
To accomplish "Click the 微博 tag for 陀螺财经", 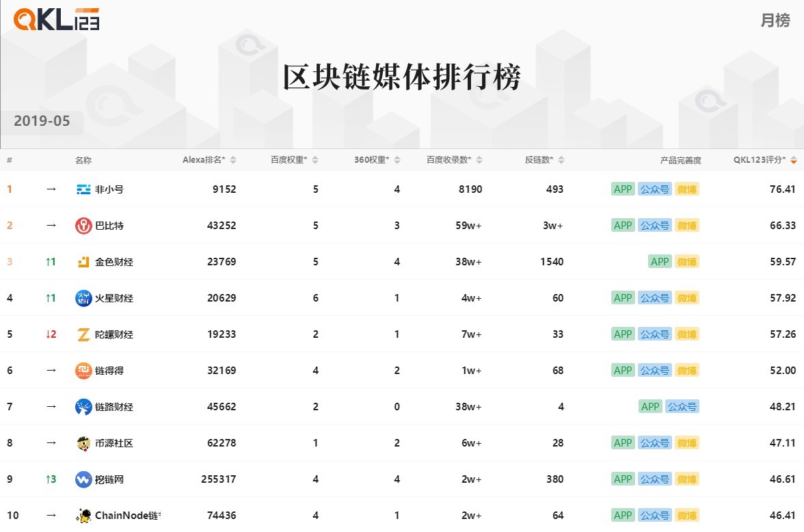I will tap(687, 334).
